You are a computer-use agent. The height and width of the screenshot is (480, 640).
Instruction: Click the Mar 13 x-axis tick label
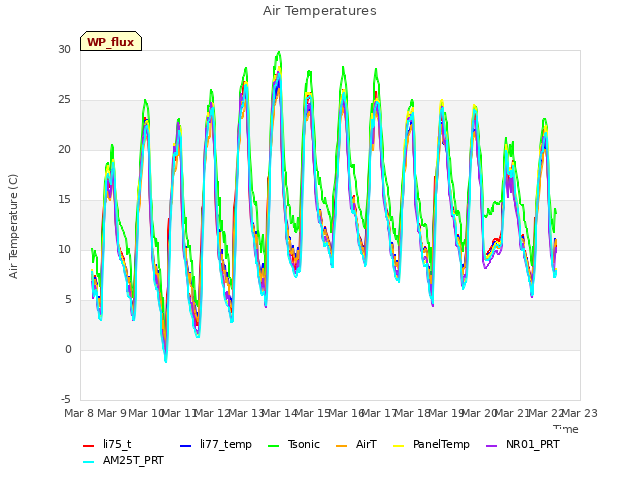pyautogui.click(x=246, y=413)
